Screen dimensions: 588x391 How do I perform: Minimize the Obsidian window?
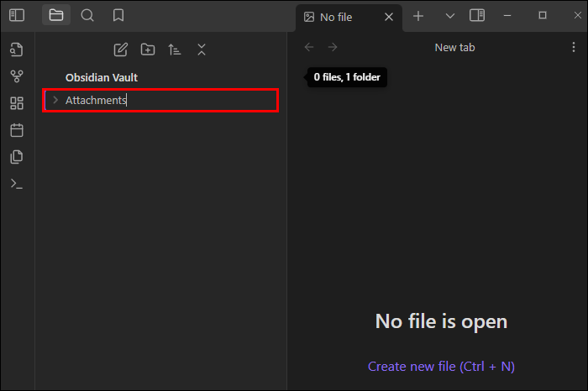[x=507, y=15]
